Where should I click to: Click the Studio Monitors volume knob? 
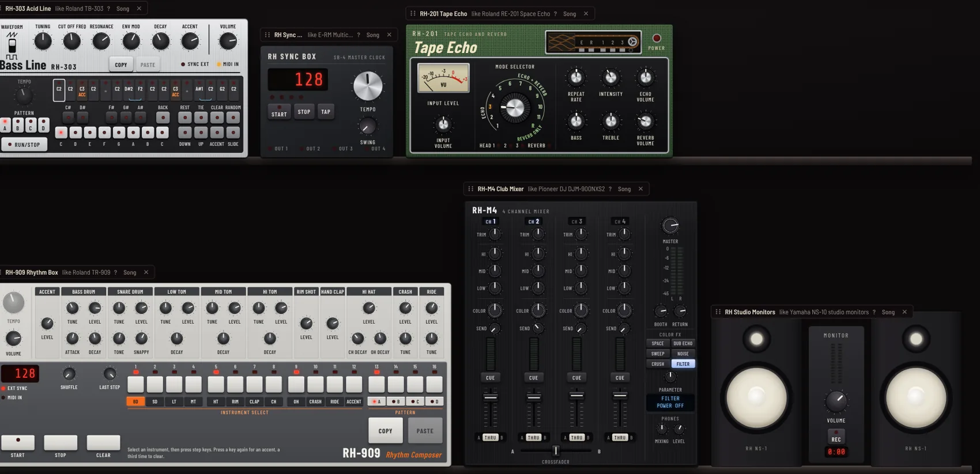pos(836,401)
